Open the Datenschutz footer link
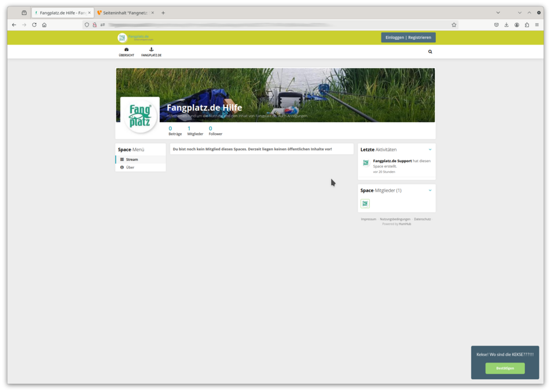The image size is (551, 392). pyautogui.click(x=422, y=219)
